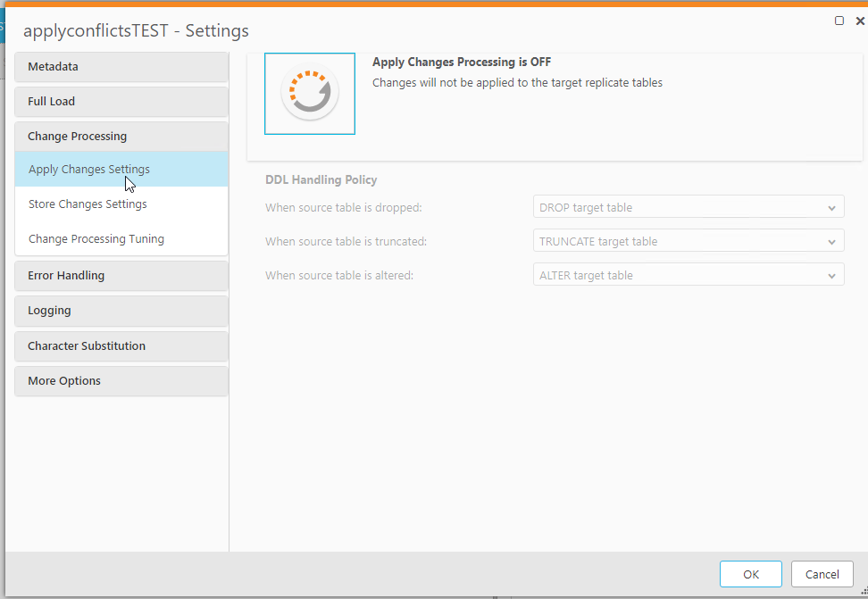This screenshot has width=868, height=599.
Task: Go to Change Processing Tuning
Action: click(x=96, y=239)
